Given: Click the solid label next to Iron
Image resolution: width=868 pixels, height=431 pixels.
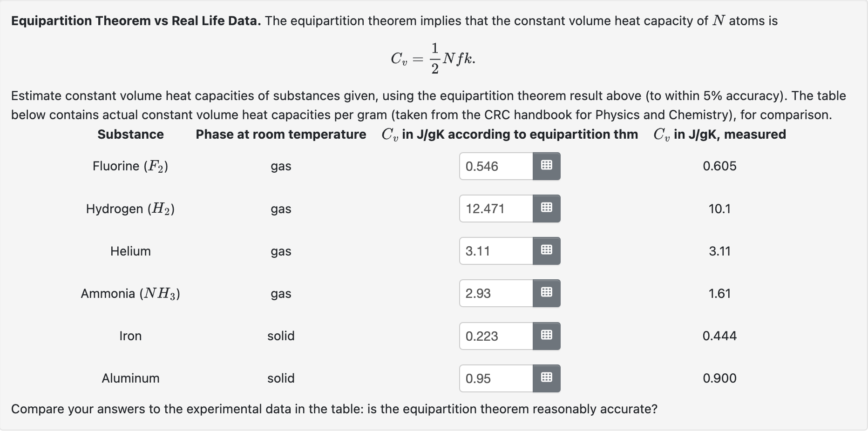Looking at the screenshot, I should click(281, 336).
